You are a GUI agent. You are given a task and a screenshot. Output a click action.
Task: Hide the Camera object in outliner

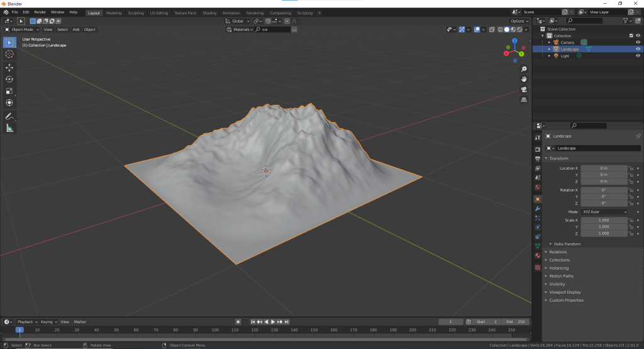[x=638, y=42]
